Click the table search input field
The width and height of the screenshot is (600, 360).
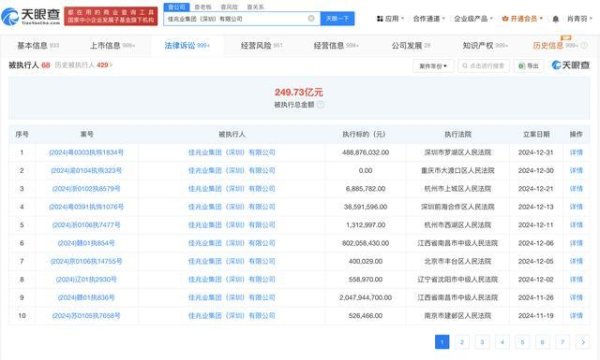484,66
